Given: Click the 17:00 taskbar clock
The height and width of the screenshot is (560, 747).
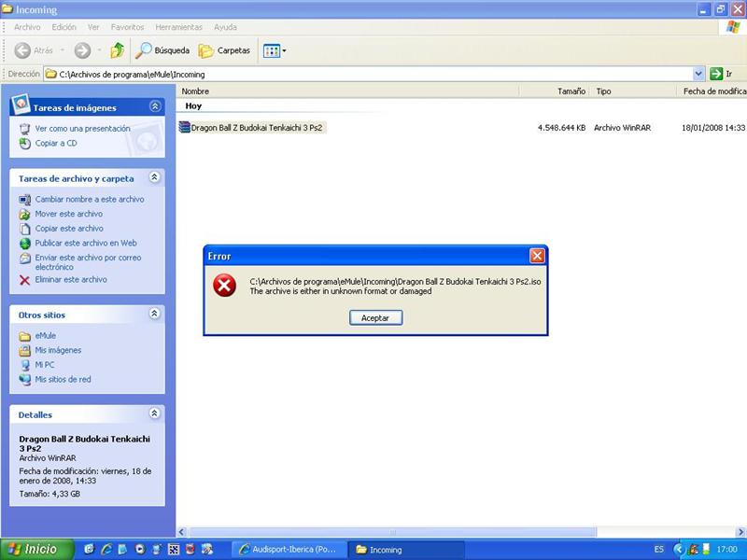Looking at the screenshot, I should 727,550.
